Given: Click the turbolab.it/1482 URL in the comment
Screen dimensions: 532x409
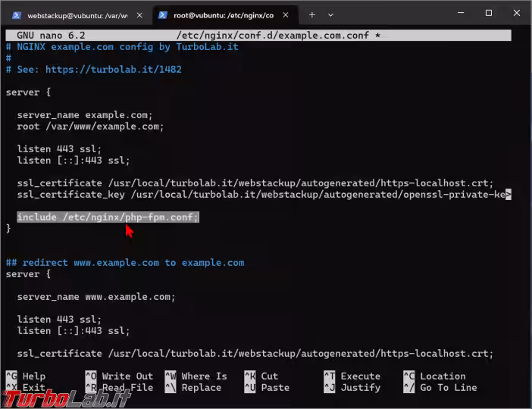Looking at the screenshot, I should [x=113, y=69].
